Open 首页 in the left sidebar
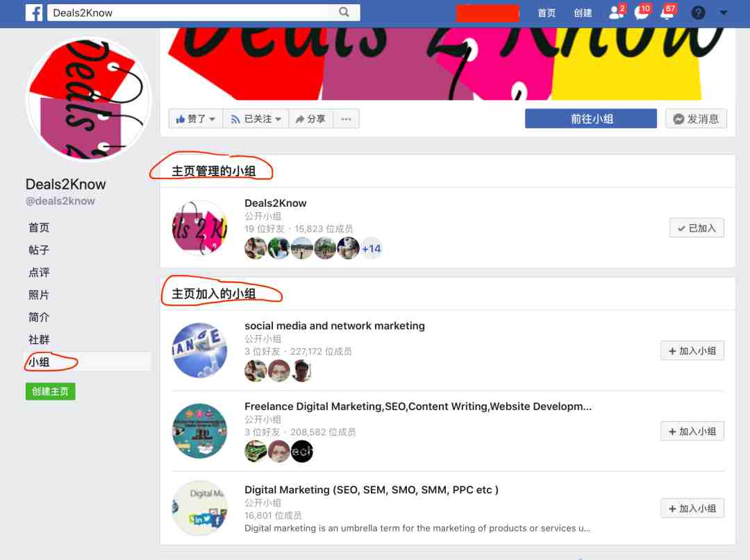 pyautogui.click(x=39, y=228)
